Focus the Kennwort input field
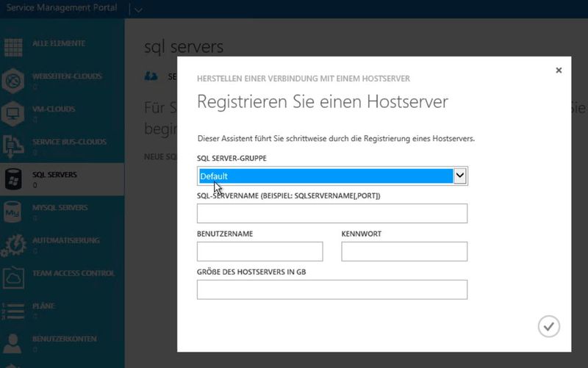 tap(404, 251)
